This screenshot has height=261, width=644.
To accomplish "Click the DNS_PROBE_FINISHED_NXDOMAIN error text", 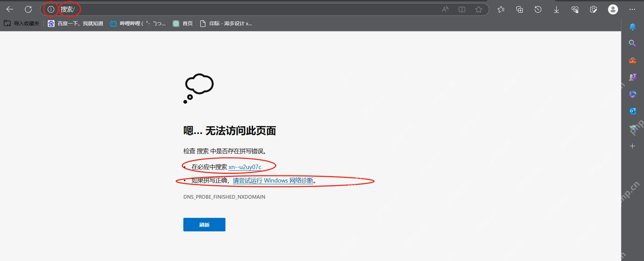I will tap(224, 197).
